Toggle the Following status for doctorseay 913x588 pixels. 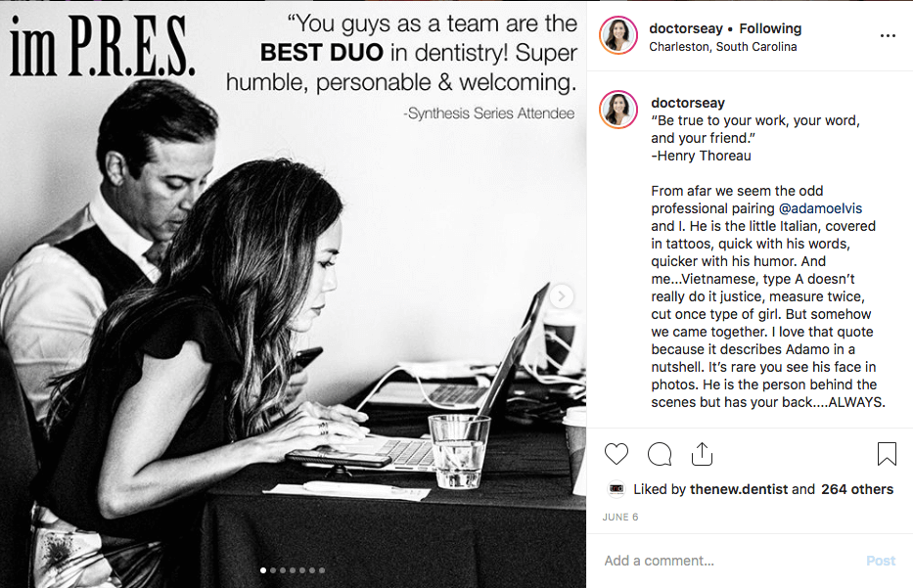coord(770,28)
